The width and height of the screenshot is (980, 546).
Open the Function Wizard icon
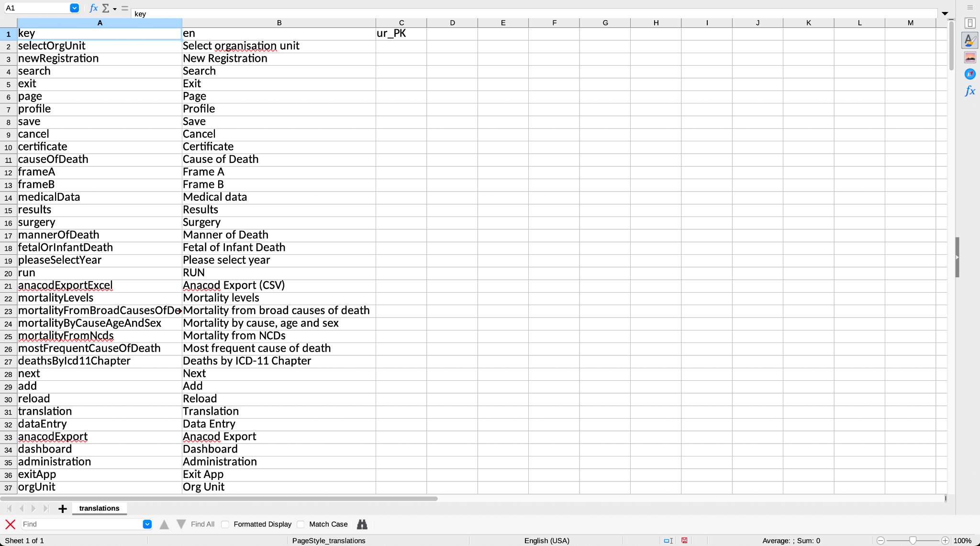tap(94, 8)
